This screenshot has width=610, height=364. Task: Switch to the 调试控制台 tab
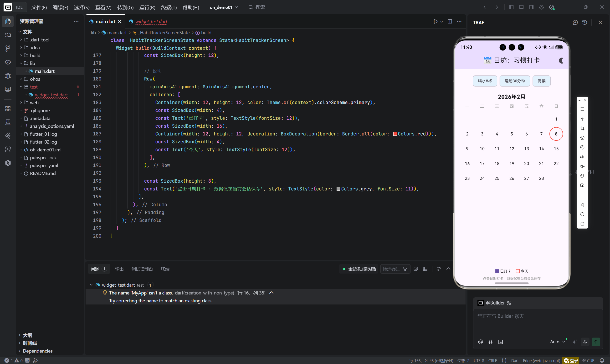pyautogui.click(x=142, y=269)
